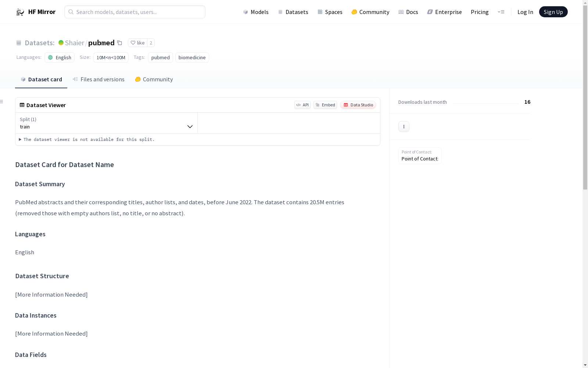This screenshot has width=588, height=368.
Task: Open the Community tab for this dataset
Action: pyautogui.click(x=154, y=79)
